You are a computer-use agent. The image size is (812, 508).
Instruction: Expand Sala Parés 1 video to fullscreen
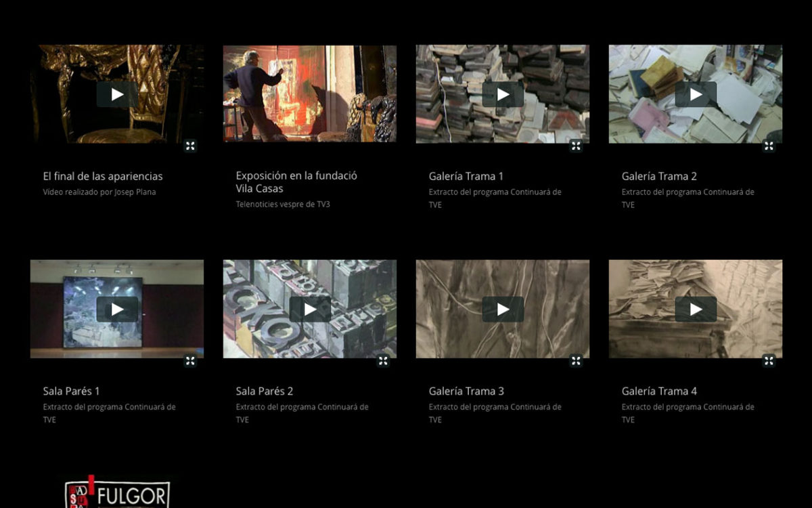(190, 361)
